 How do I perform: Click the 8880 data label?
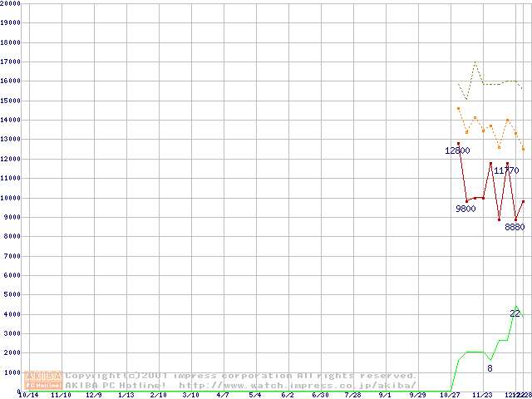point(515,227)
